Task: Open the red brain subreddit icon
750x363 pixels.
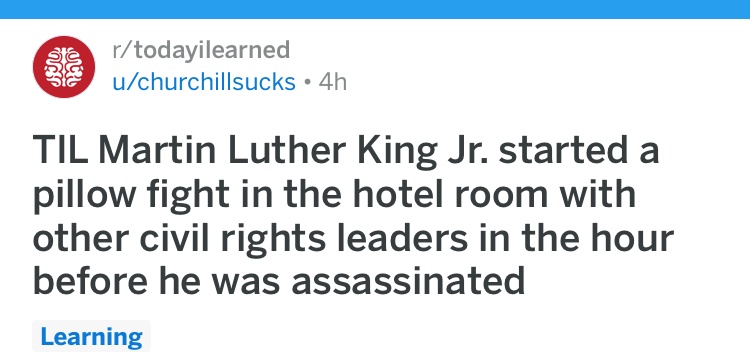Action: pos(64,67)
